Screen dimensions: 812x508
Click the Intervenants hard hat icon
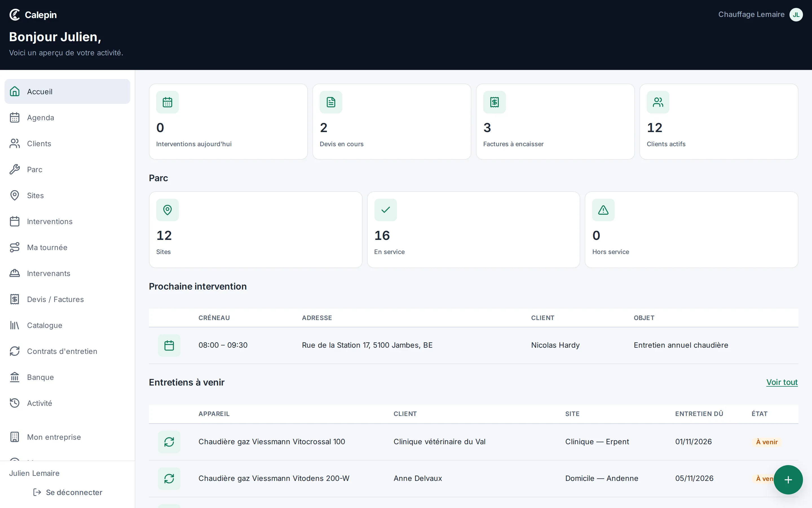pos(14,273)
